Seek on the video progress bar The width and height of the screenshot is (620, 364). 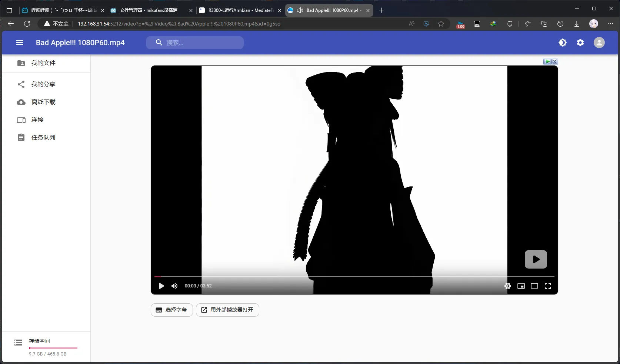tap(354, 277)
